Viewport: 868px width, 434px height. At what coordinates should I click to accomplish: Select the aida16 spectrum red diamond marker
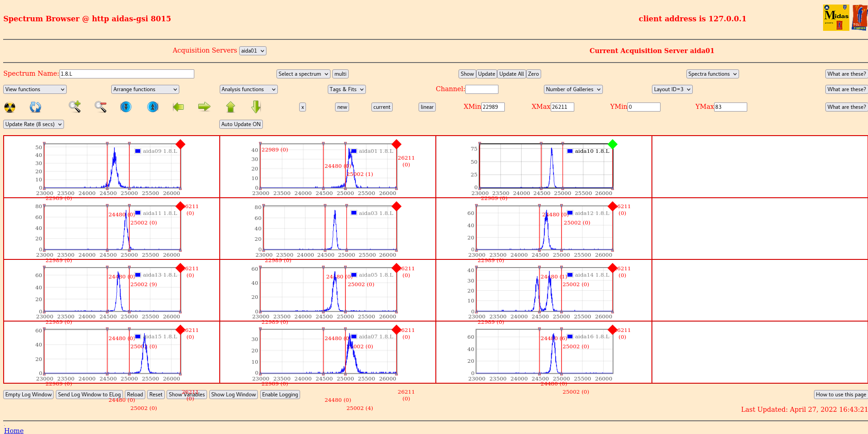612,330
